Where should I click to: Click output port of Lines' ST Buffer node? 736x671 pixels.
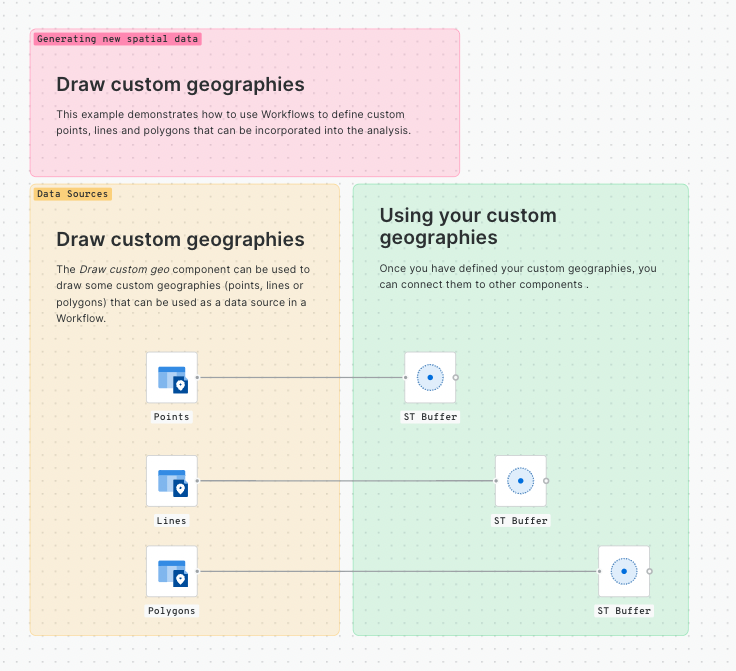point(547,481)
